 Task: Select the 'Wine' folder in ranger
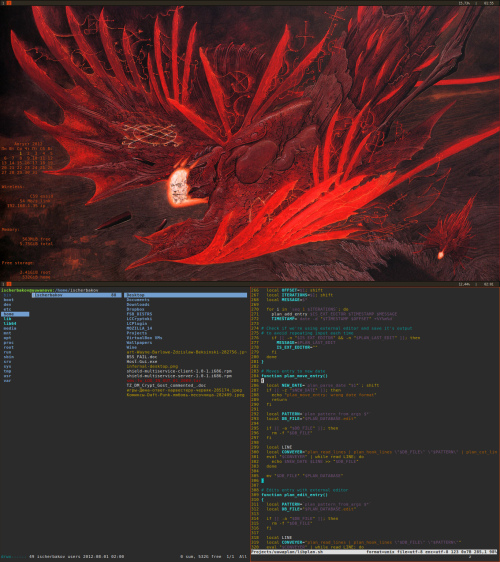tap(132, 347)
